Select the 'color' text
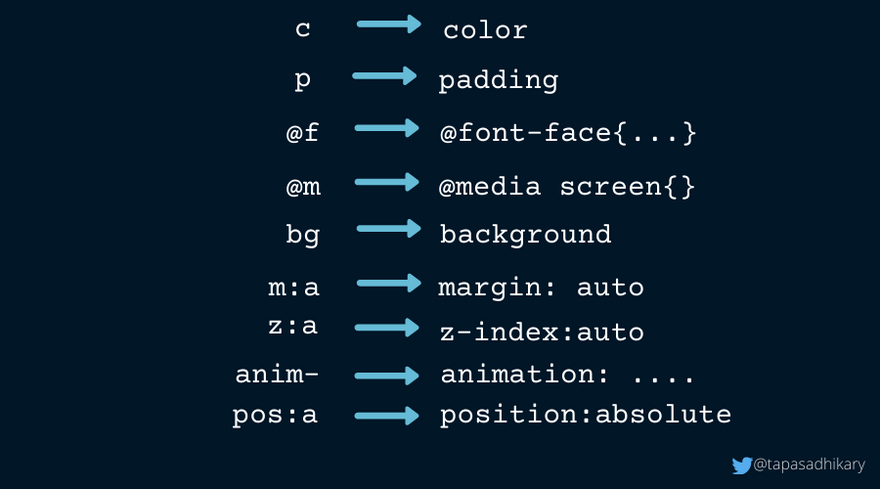Image resolution: width=880 pixels, height=489 pixels. pos(485,30)
